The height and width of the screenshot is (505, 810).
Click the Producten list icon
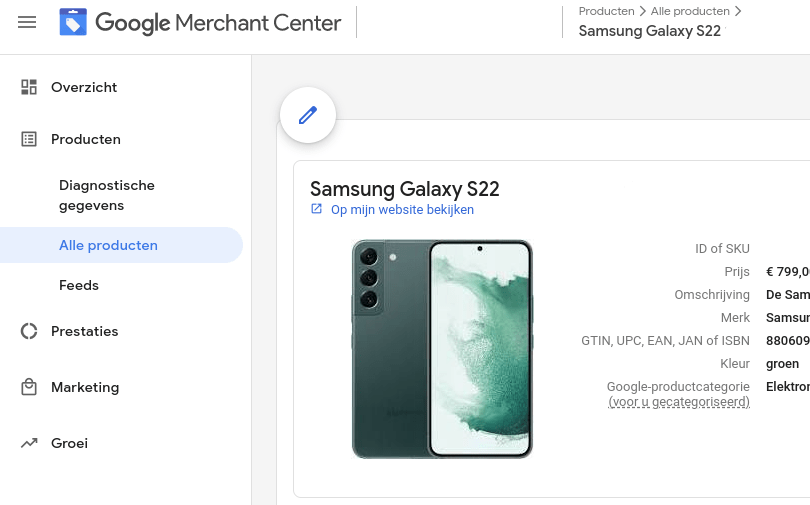click(x=29, y=139)
